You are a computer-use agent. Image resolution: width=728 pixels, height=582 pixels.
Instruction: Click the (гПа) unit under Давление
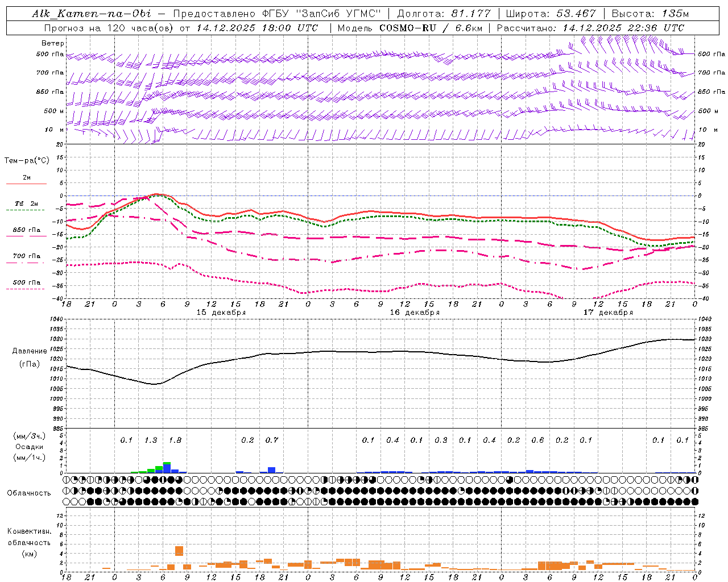pos(30,364)
